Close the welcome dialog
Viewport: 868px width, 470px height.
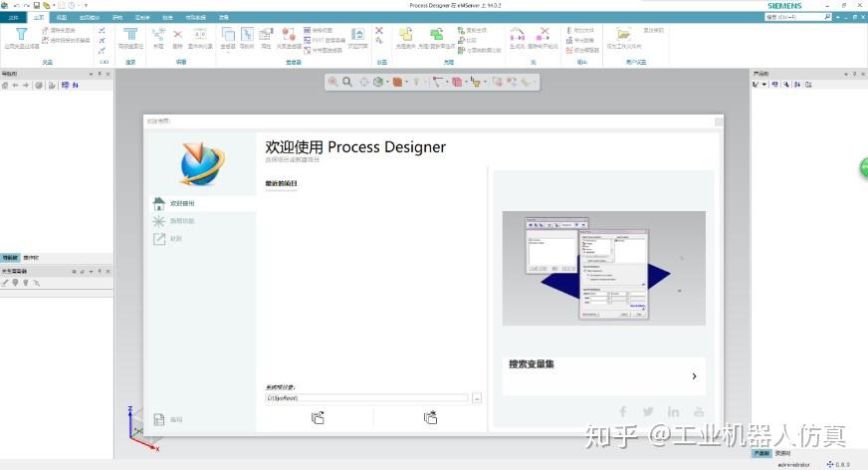coord(719,121)
